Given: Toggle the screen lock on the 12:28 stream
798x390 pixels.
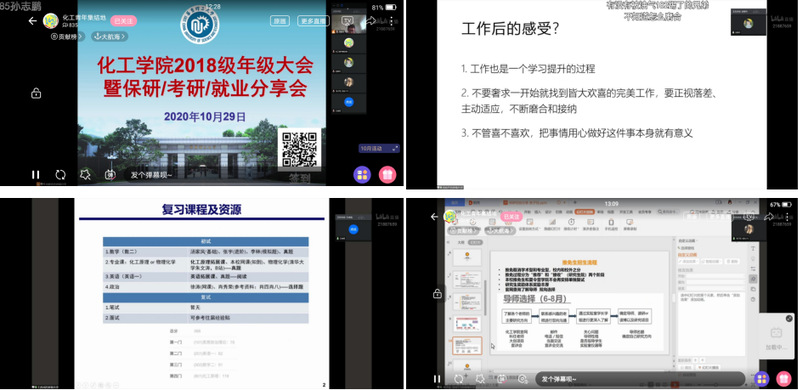Looking at the screenshot, I should click(x=36, y=94).
